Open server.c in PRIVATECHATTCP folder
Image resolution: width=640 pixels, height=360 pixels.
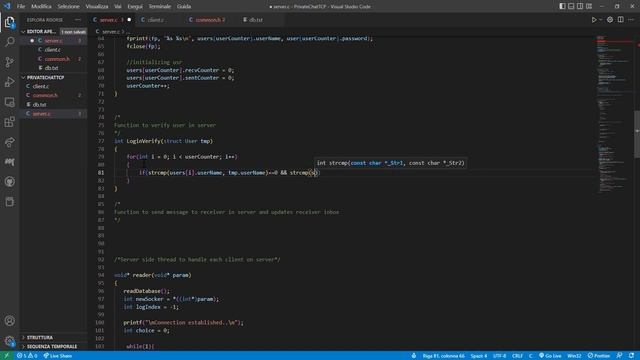tap(53, 113)
